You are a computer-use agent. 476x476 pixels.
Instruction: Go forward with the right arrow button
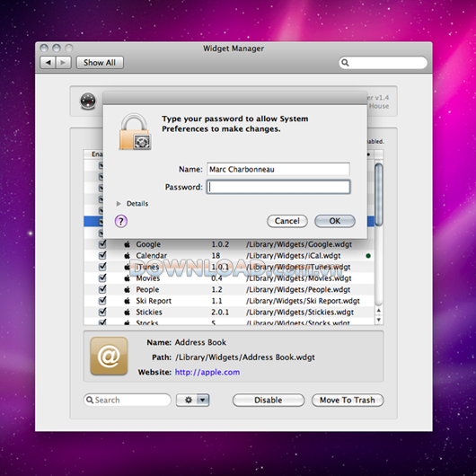(64, 63)
